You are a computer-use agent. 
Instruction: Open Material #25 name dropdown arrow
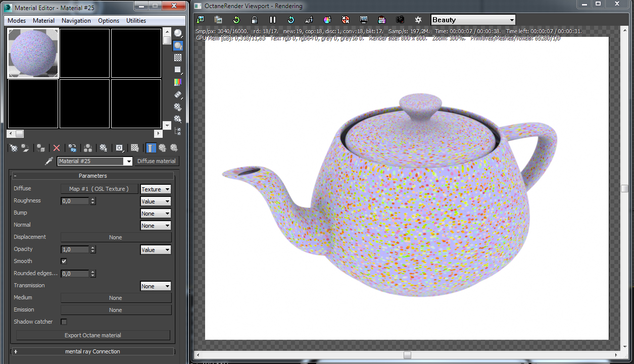pos(128,161)
